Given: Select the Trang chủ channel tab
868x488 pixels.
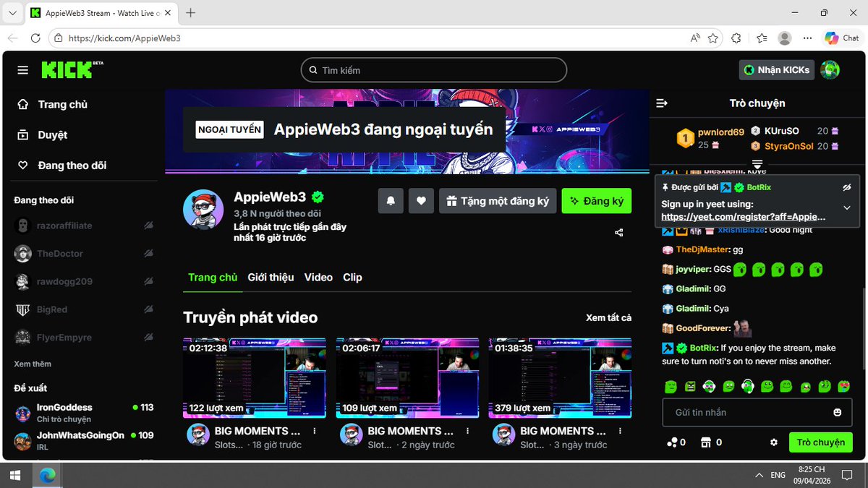Looking at the screenshot, I should [213, 278].
